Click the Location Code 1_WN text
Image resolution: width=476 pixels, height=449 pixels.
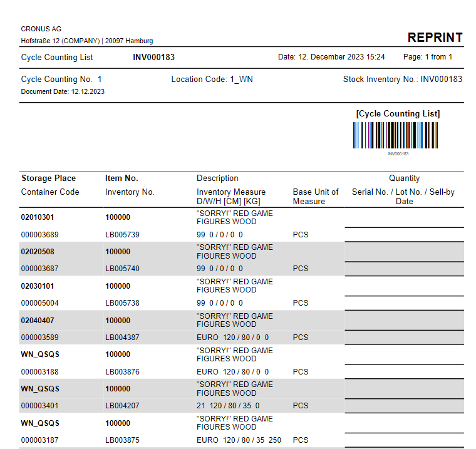(x=212, y=80)
